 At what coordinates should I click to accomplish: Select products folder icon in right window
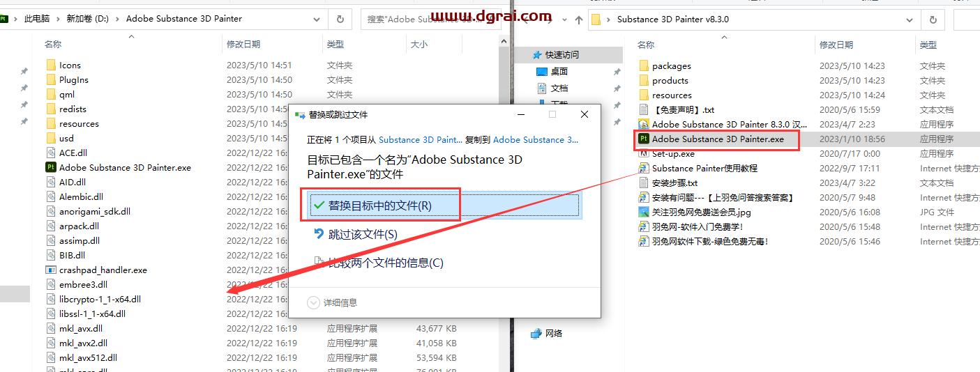(x=644, y=80)
